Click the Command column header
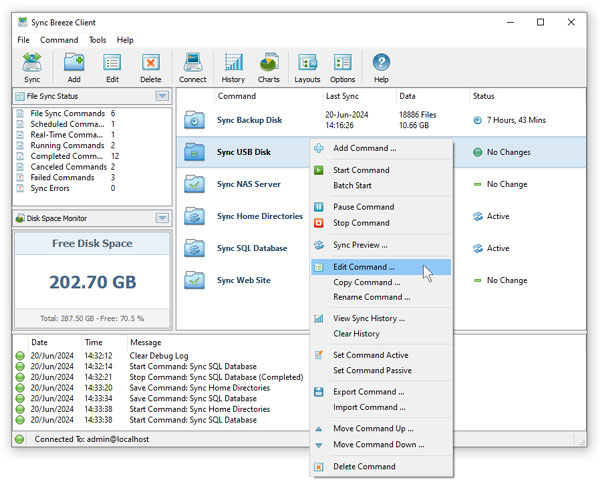This screenshot has width=600, height=482. 268,96
